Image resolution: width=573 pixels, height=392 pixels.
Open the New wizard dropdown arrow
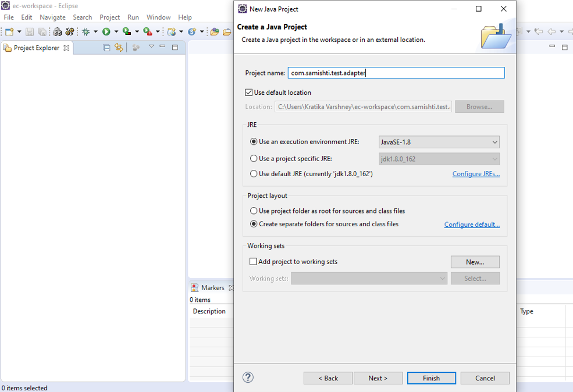click(x=19, y=32)
